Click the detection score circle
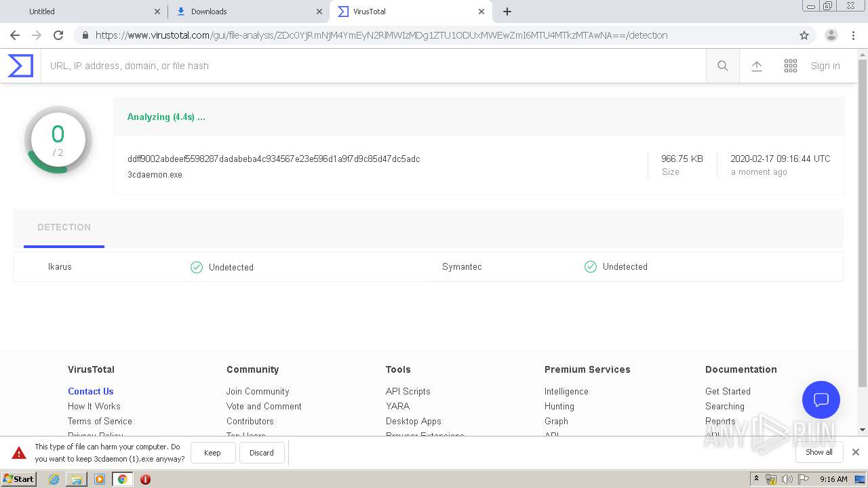This screenshot has width=868, height=488. point(58,140)
